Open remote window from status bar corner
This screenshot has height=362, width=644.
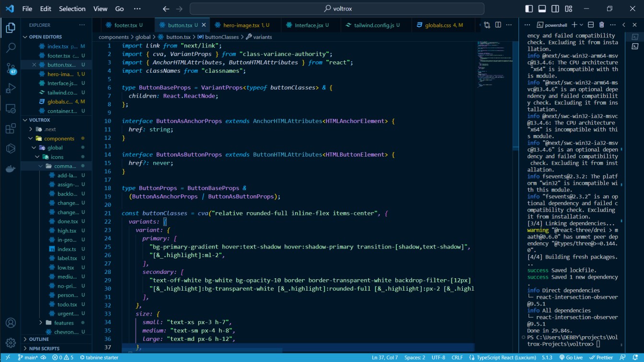click(x=7, y=357)
